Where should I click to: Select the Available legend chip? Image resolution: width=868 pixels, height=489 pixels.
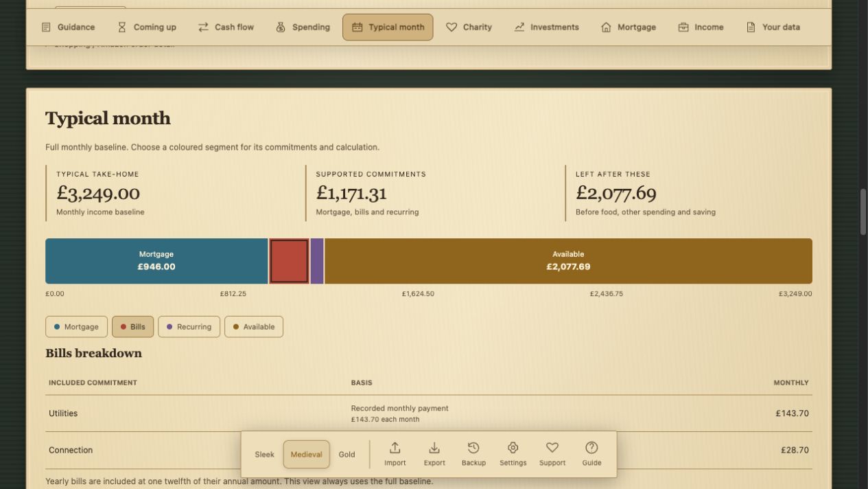253,327
